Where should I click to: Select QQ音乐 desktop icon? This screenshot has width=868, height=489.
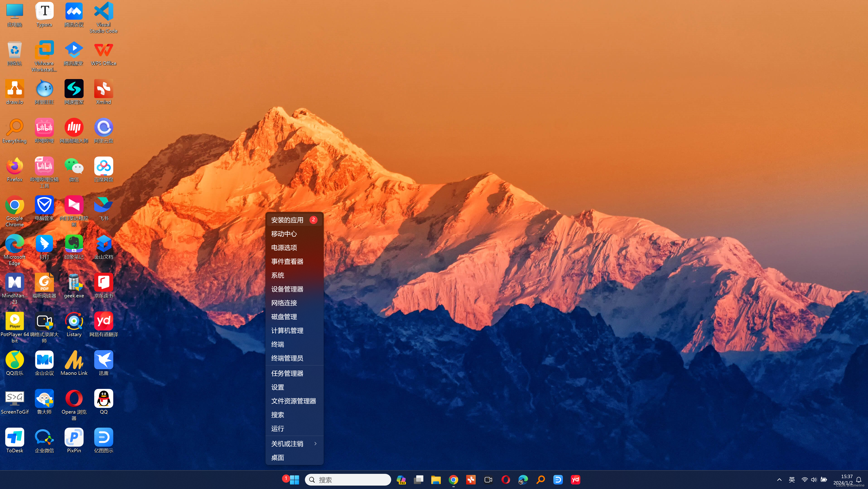tap(14, 363)
